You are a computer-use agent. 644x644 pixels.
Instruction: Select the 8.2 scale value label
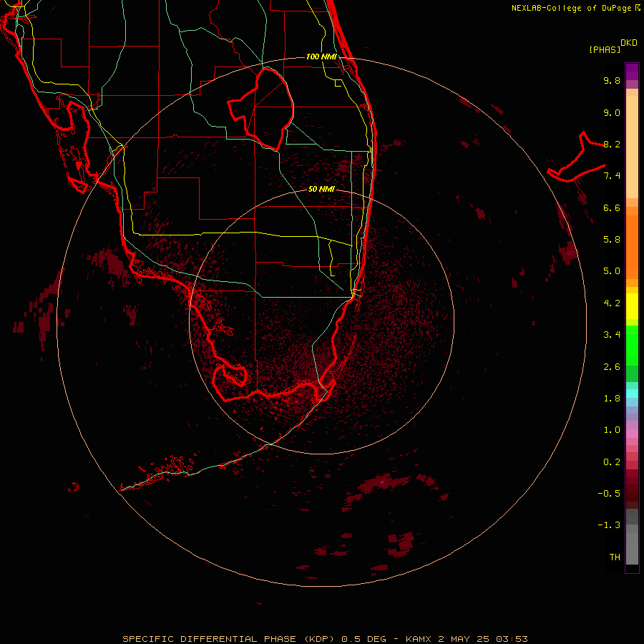[x=612, y=145]
